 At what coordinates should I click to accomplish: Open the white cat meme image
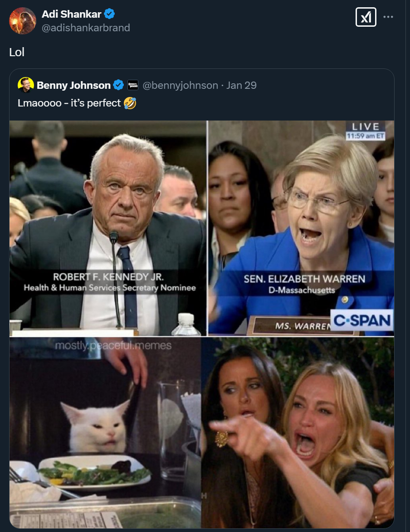(105, 433)
